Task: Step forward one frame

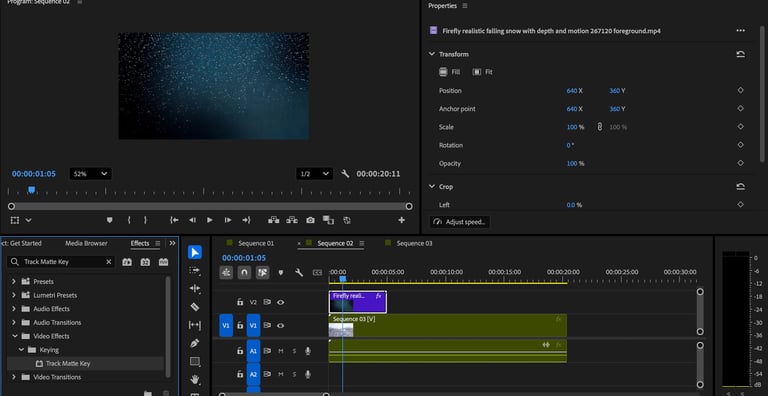Action: 228,221
